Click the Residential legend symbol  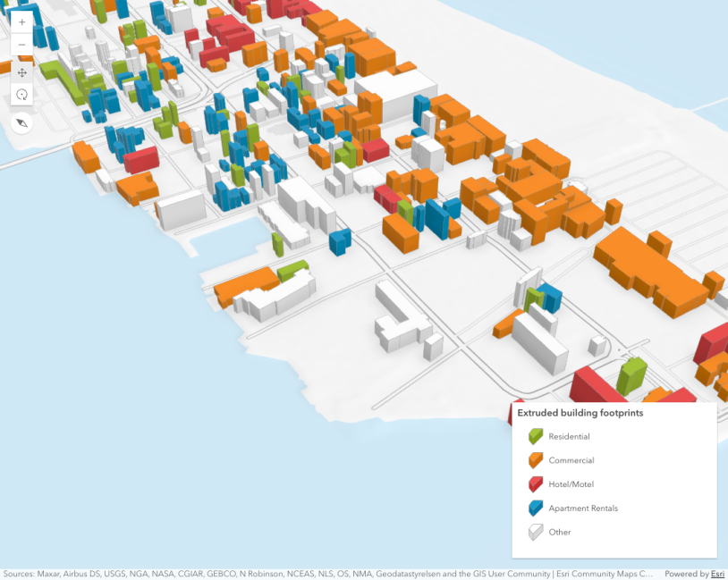534,436
